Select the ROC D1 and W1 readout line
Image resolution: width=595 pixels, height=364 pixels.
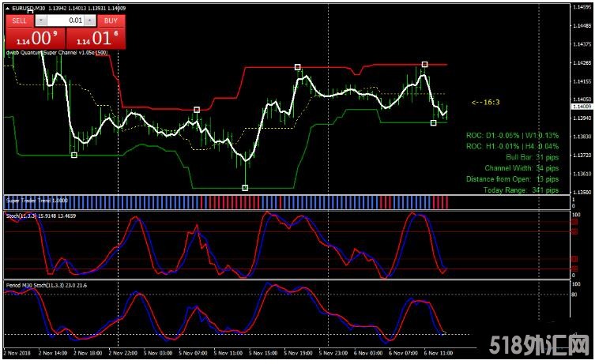tap(512, 135)
